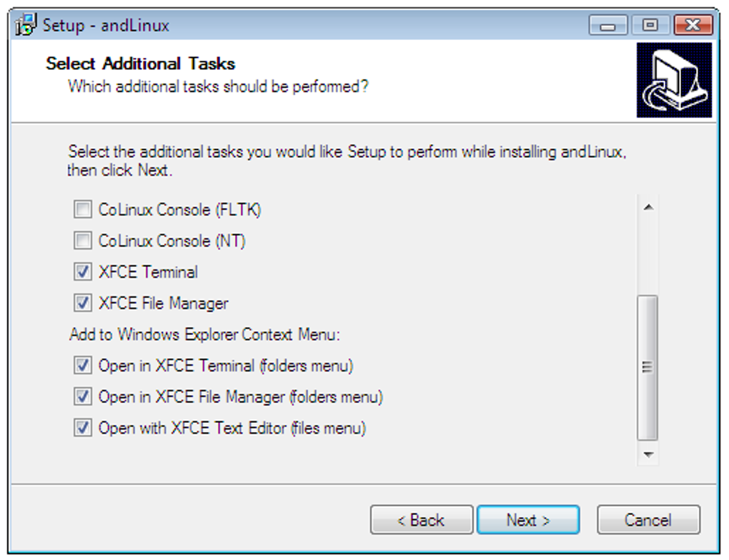Close the andLinux Setup window
Screen dimensions: 729x560
pos(692,26)
